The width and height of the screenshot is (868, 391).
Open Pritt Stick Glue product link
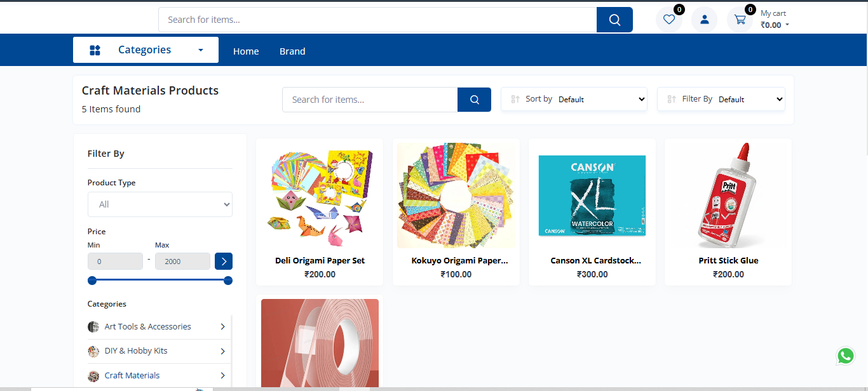pos(728,260)
